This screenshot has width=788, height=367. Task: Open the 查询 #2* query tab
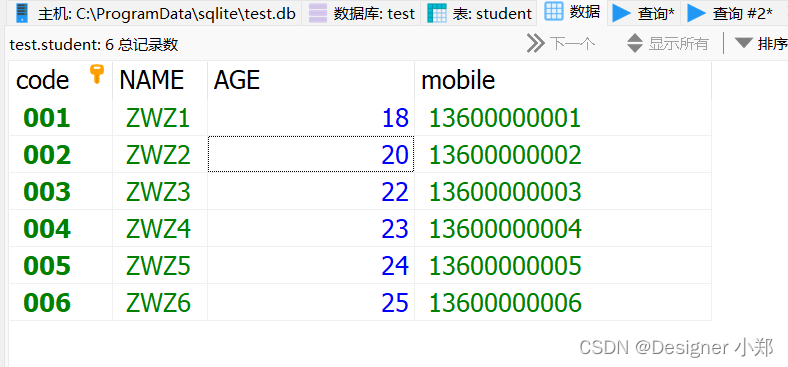pos(730,13)
